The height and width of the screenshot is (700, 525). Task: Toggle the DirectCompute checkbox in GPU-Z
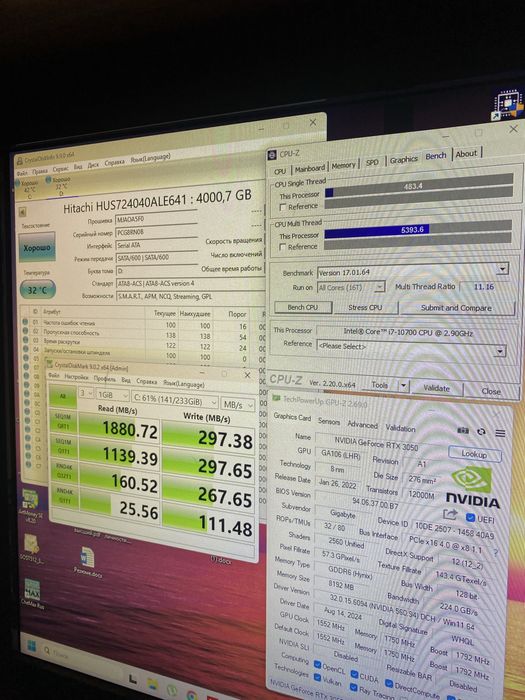pos(389,683)
